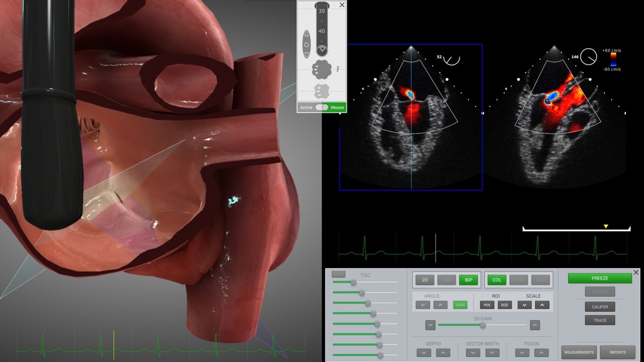Click the probe plane angle button pad

tap(306, 45)
